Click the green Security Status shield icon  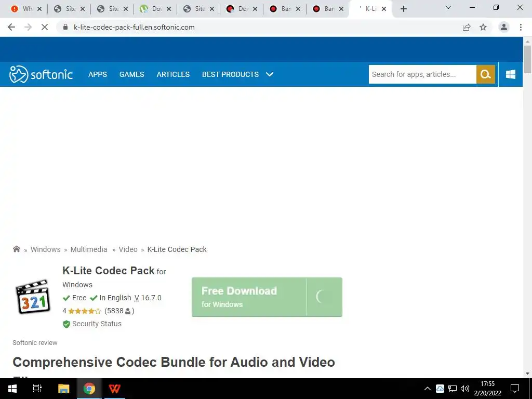tap(66, 324)
